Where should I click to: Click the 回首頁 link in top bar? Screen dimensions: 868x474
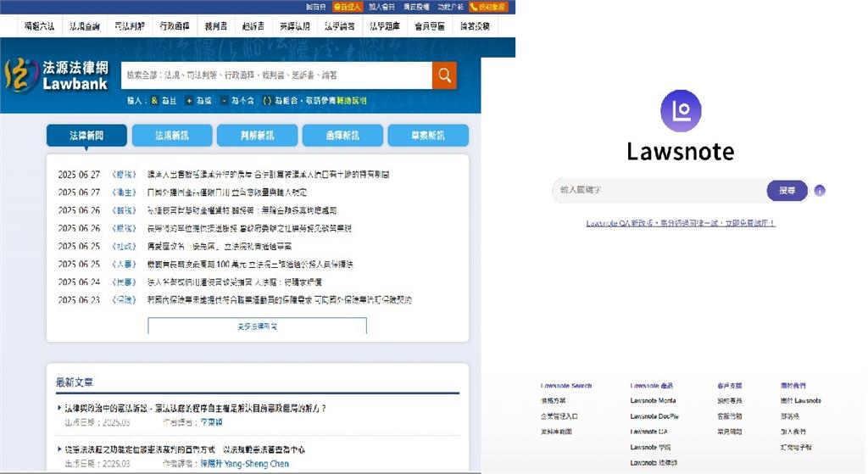coord(315,7)
